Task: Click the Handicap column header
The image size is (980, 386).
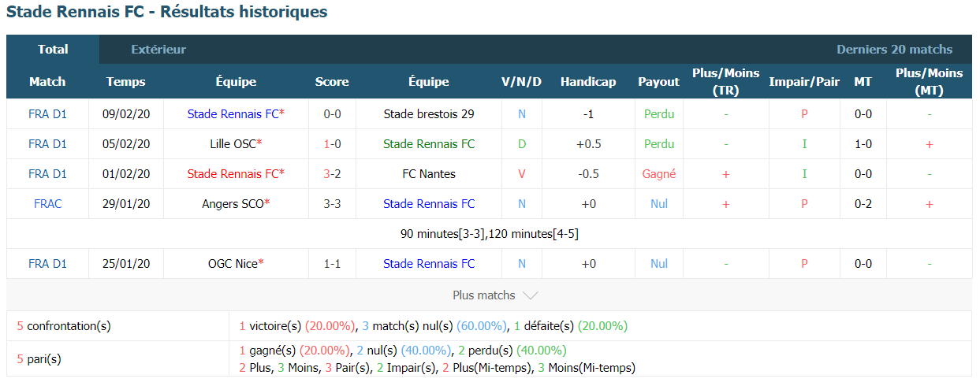Action: point(588,82)
